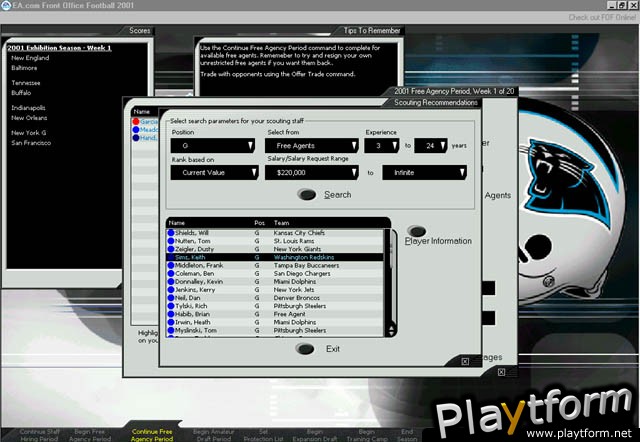This screenshot has height=442, width=640.
Task: Click blue dot beside Myslinski, Tom
Action: pos(171,331)
